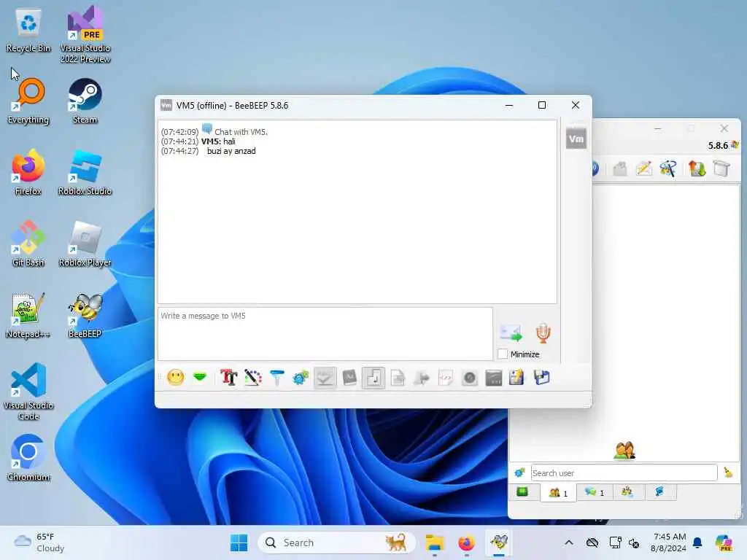Open the 65°F Cloudy weather widget
747x560 pixels.
coord(39,542)
